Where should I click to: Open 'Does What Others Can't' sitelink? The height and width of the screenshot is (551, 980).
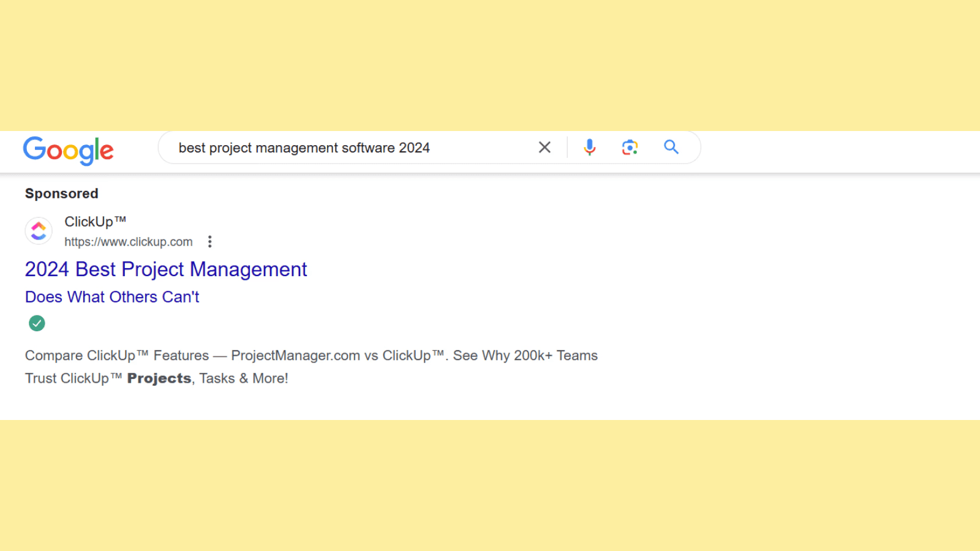[x=112, y=297]
